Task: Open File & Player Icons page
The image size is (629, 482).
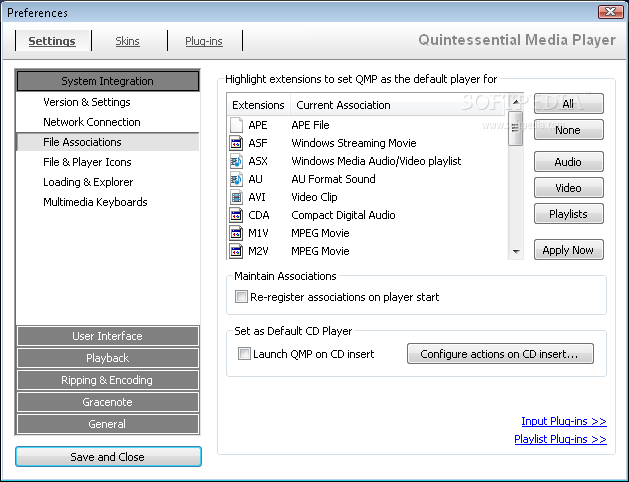Action: 87,162
